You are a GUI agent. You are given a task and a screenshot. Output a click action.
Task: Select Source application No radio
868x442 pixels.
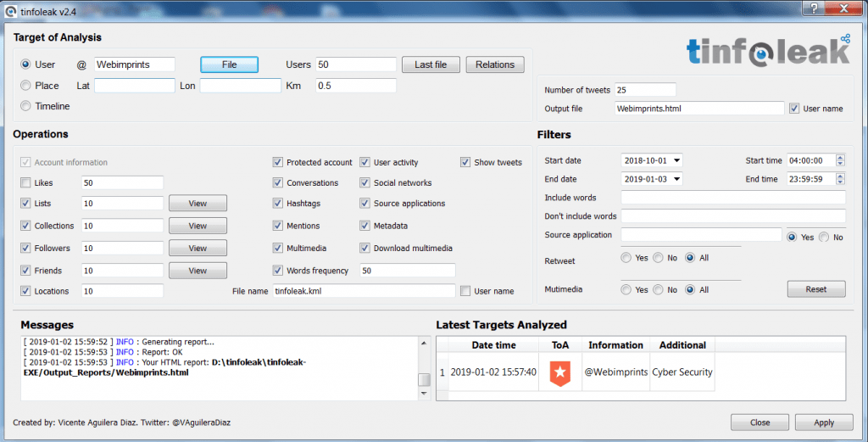[824, 237]
